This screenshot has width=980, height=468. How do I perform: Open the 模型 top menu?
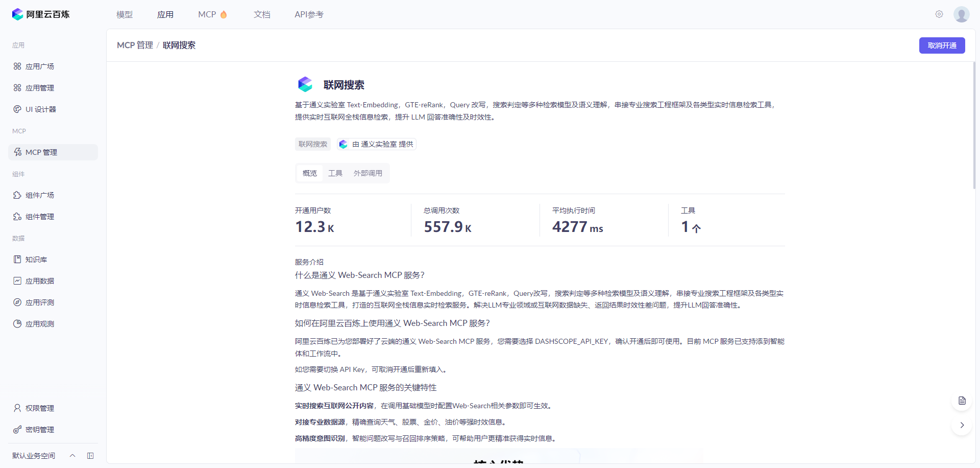coord(125,14)
